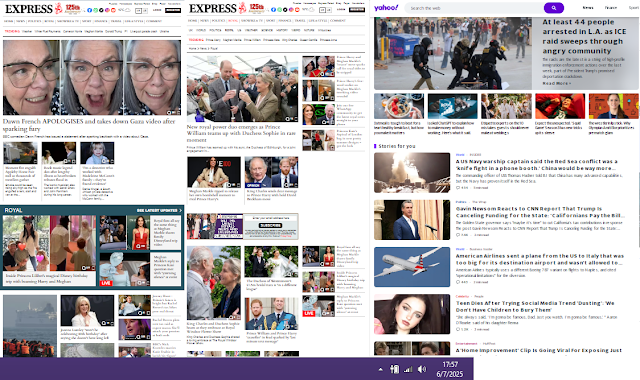This screenshot has height=380, width=640.
Task: Open the taskbar network signal icon
Action: [408, 369]
